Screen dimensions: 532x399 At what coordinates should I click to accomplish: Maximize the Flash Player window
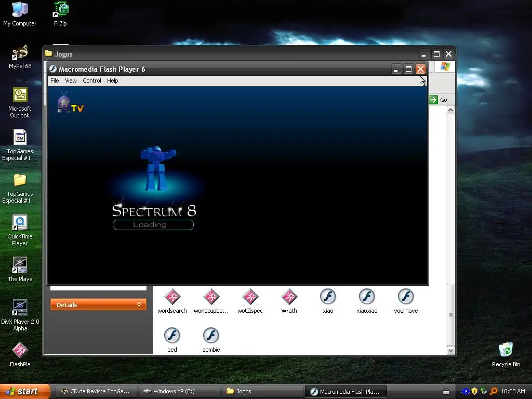point(408,69)
